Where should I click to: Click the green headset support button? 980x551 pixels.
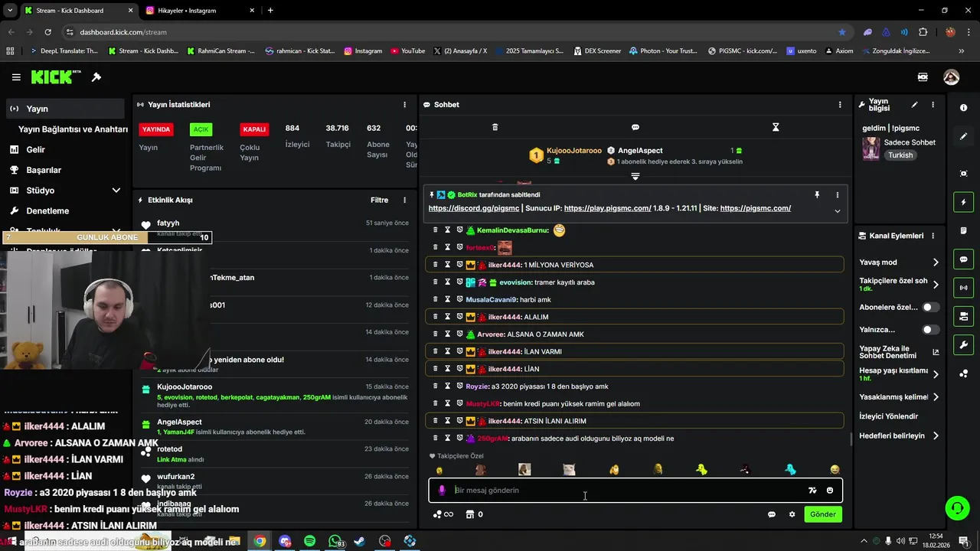point(956,507)
